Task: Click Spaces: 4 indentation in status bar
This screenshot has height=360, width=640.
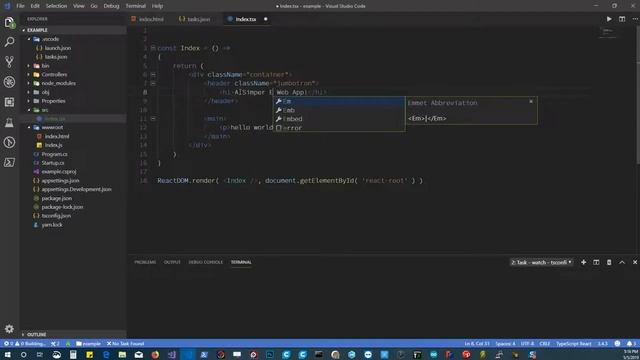Action: pos(505,344)
